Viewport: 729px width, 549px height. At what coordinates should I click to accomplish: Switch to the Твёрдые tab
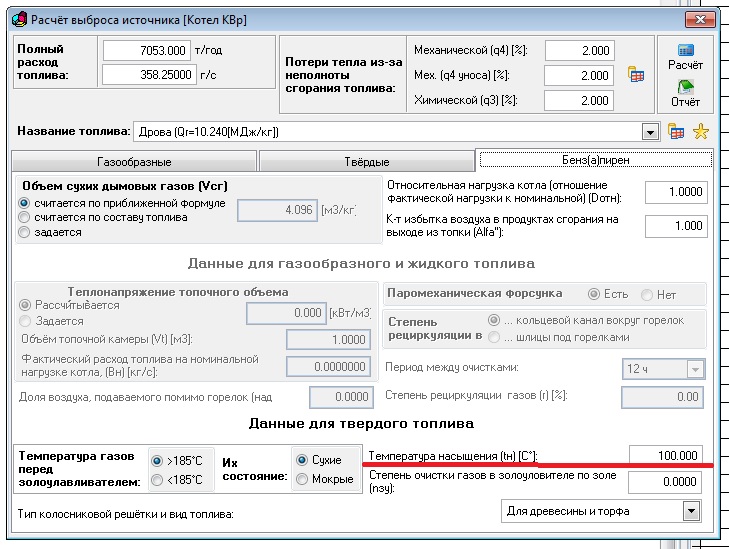coord(365,161)
